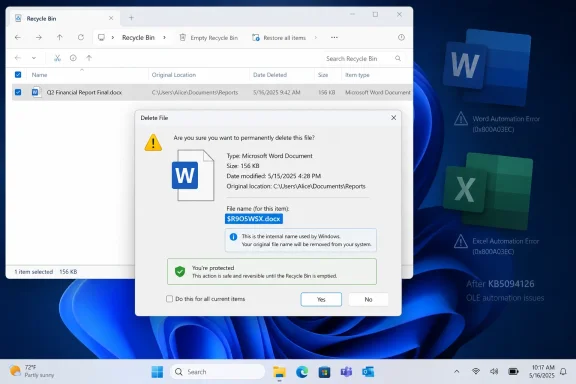
Task: Sort by the Name column header
Action: pyautogui.click(x=39, y=75)
